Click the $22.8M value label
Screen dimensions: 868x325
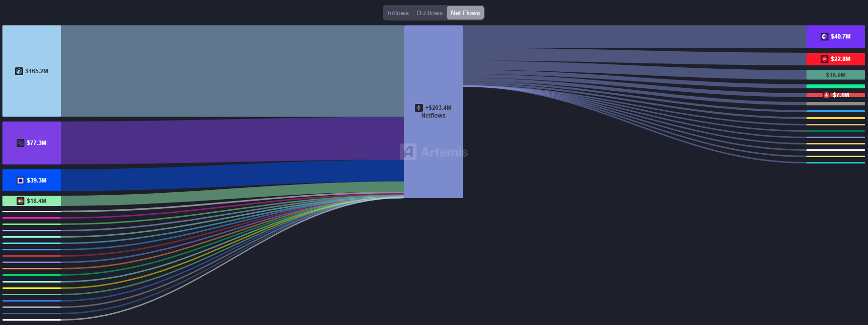pyautogui.click(x=841, y=59)
